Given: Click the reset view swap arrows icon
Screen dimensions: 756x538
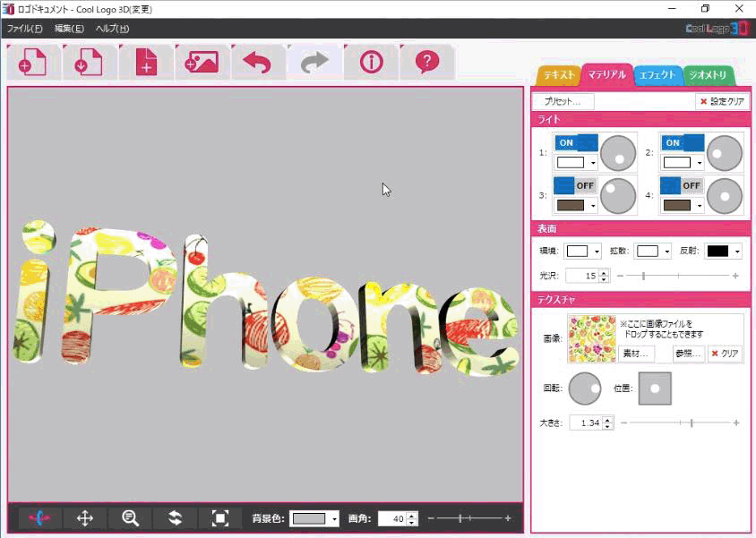Looking at the screenshot, I should pyautogui.click(x=175, y=518).
